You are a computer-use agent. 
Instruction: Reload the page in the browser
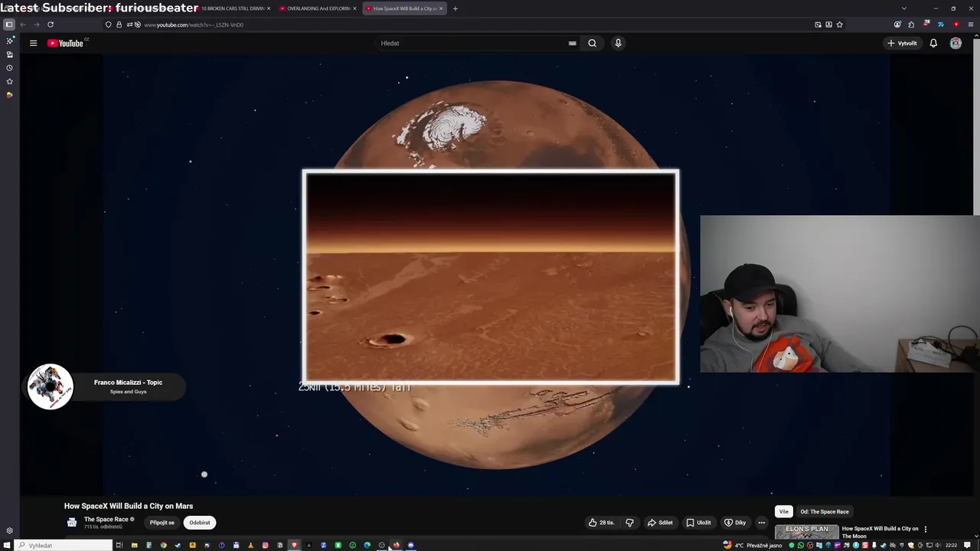pos(51,24)
